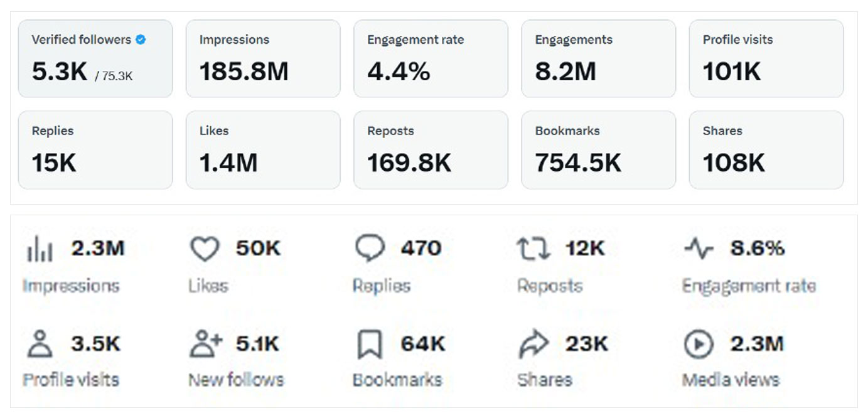The height and width of the screenshot is (418, 868).
Task: Choose the Likes 1.4M card
Action: tap(263, 150)
